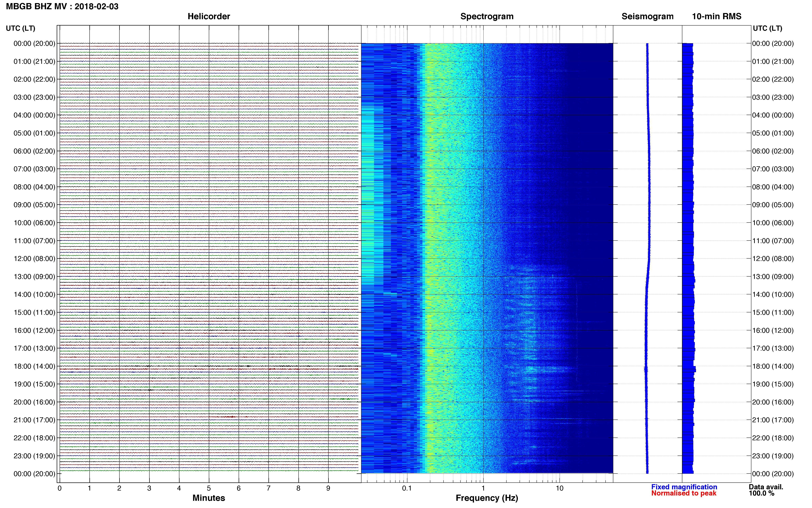Select the '9' tick on the Minutes axis

coord(328,488)
